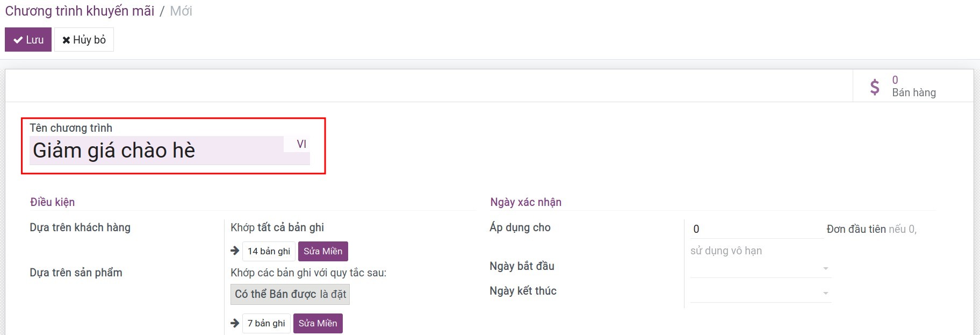Open the Ngày bắt đầu date dropdown
The image size is (980, 335).
click(x=760, y=267)
